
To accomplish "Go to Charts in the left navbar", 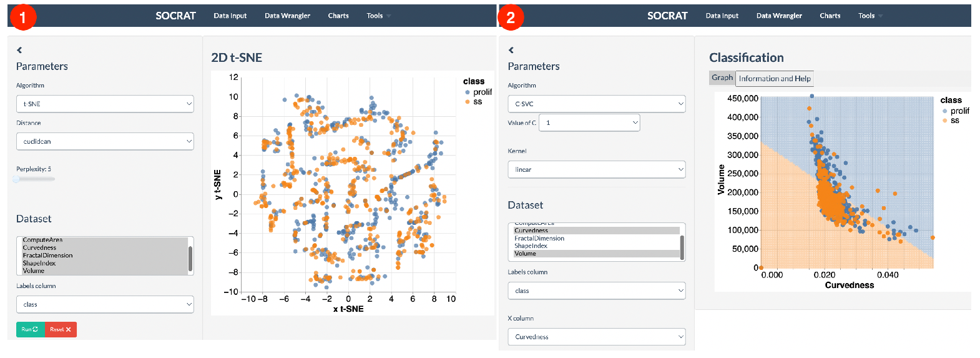I will click(x=338, y=16).
